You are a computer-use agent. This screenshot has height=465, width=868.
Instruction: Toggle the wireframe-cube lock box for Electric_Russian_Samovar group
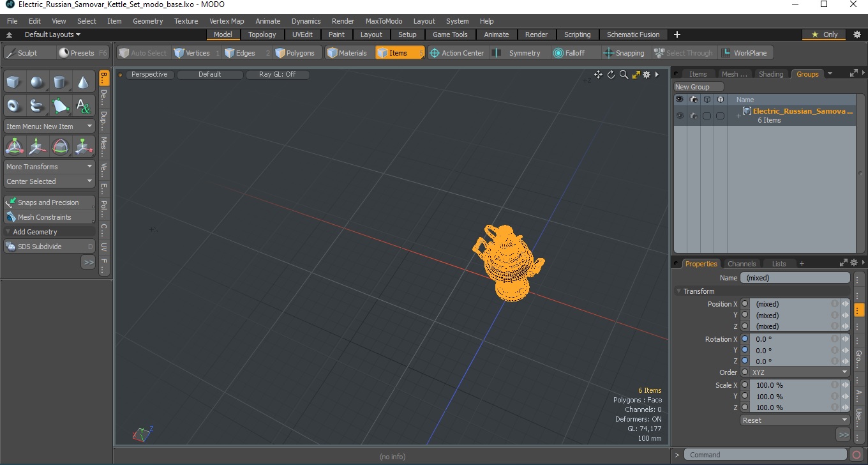click(707, 116)
